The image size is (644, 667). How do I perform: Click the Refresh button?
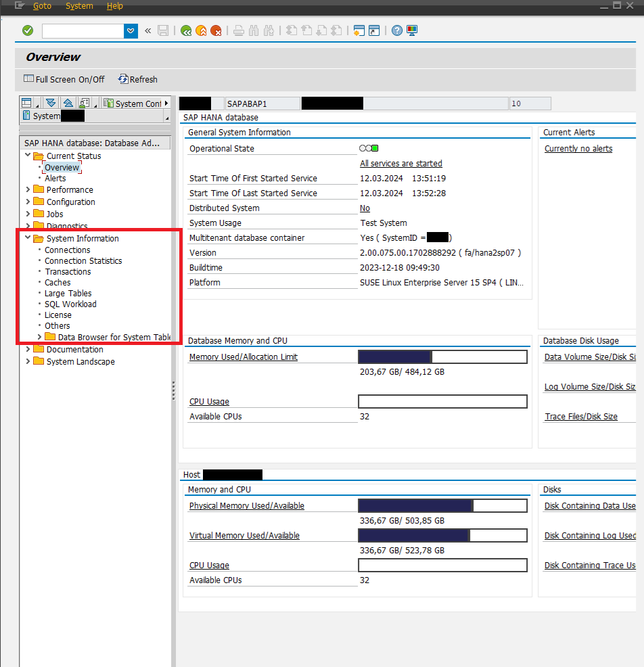pos(138,80)
